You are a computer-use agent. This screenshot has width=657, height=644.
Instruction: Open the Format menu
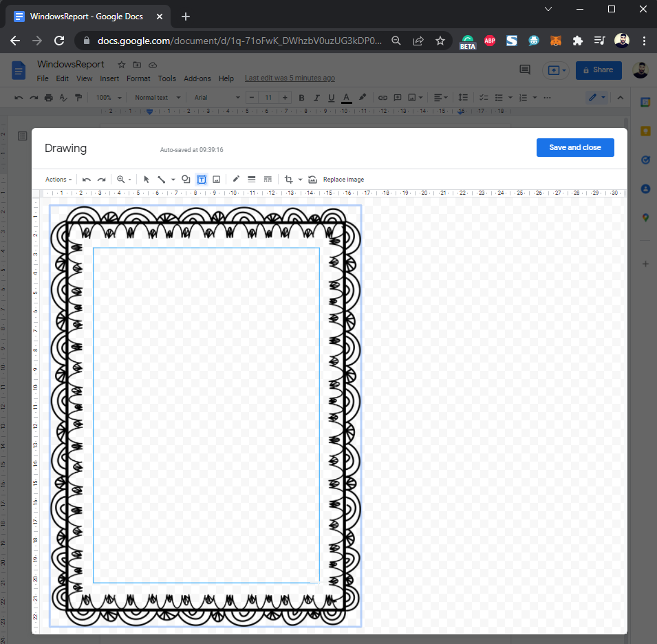click(138, 78)
